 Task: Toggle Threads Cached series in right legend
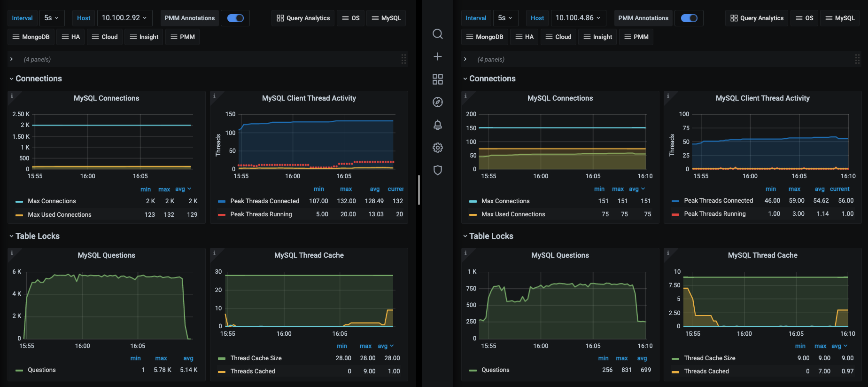click(x=706, y=371)
